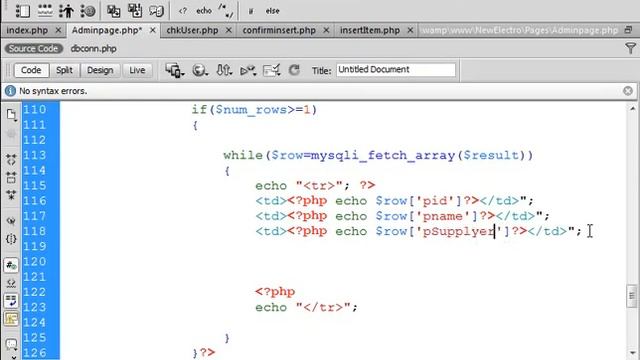Image resolution: width=640 pixels, height=360 pixels.
Task: Open the File Management arrows dropdown
Action: point(224,70)
